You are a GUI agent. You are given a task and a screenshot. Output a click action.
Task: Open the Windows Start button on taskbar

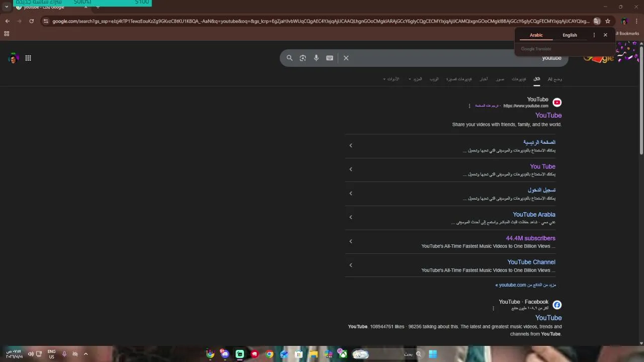tap(433, 354)
